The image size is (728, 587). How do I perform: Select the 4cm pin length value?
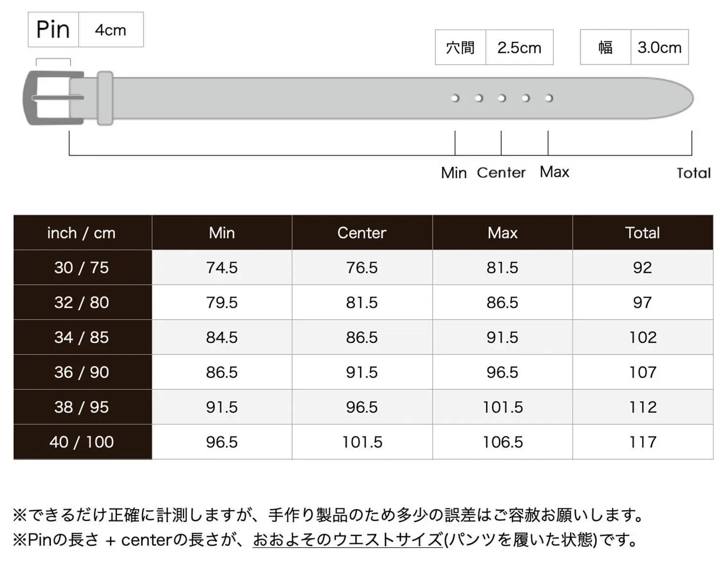tap(111, 30)
